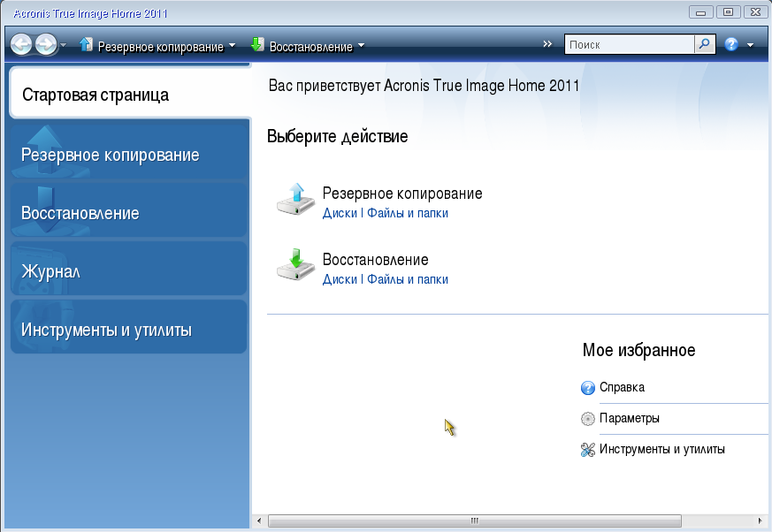Open the Журнал sidebar section
Screen dimensions: 772x532
click(x=128, y=271)
